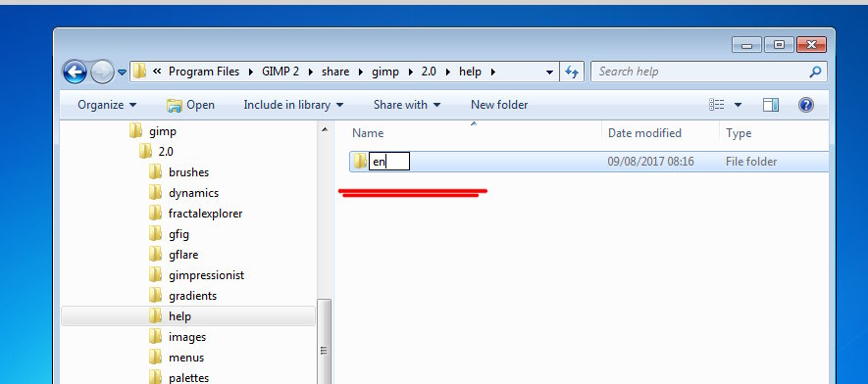Open Include in library menu
868x384 pixels.
293,105
